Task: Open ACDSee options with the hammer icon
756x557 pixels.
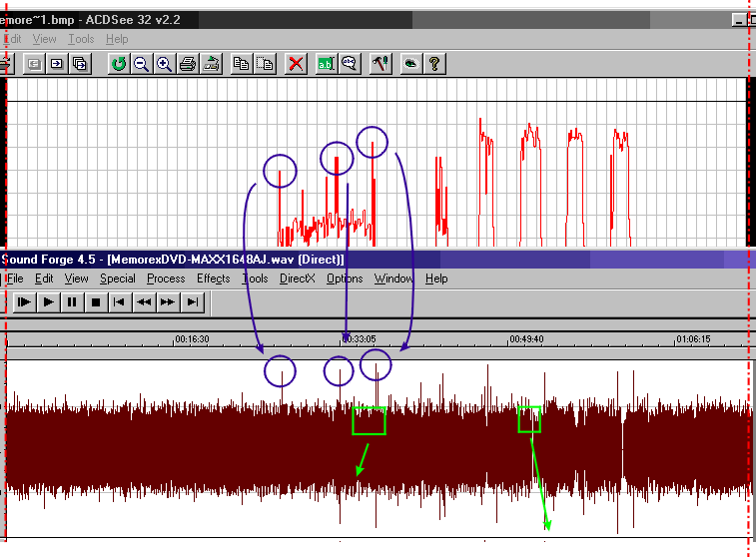Action: coord(380,64)
